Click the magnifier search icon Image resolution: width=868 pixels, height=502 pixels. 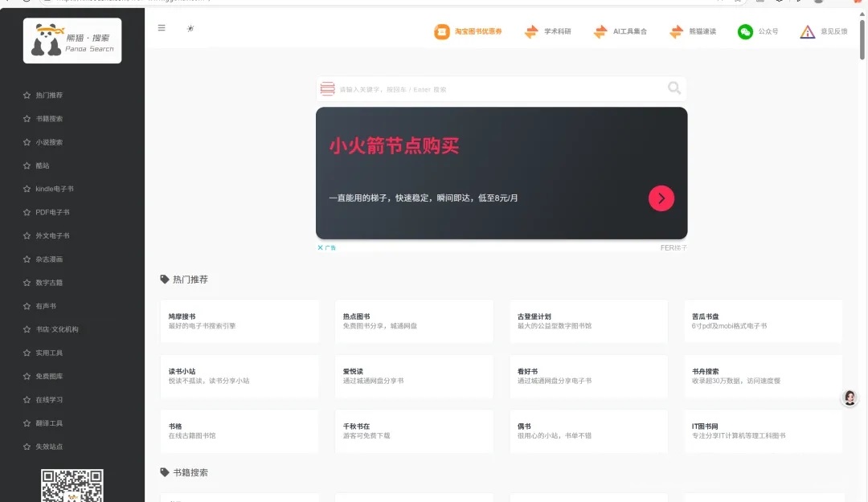674,88
